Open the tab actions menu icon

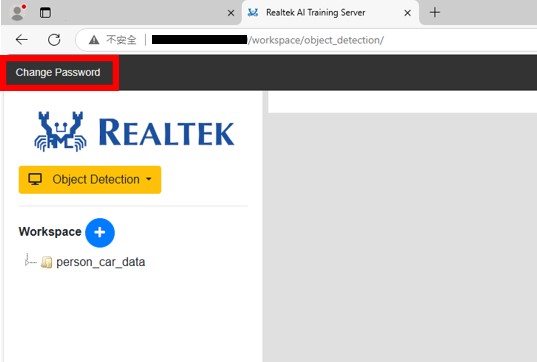point(45,13)
